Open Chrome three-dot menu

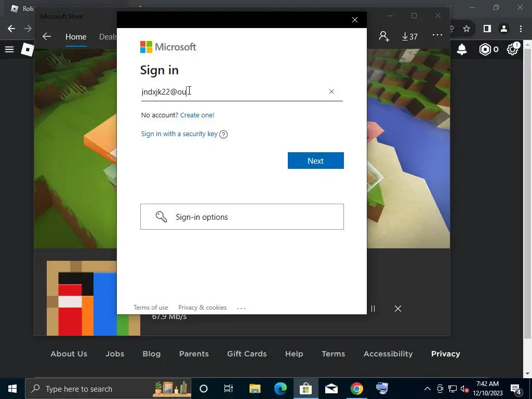click(x=521, y=29)
